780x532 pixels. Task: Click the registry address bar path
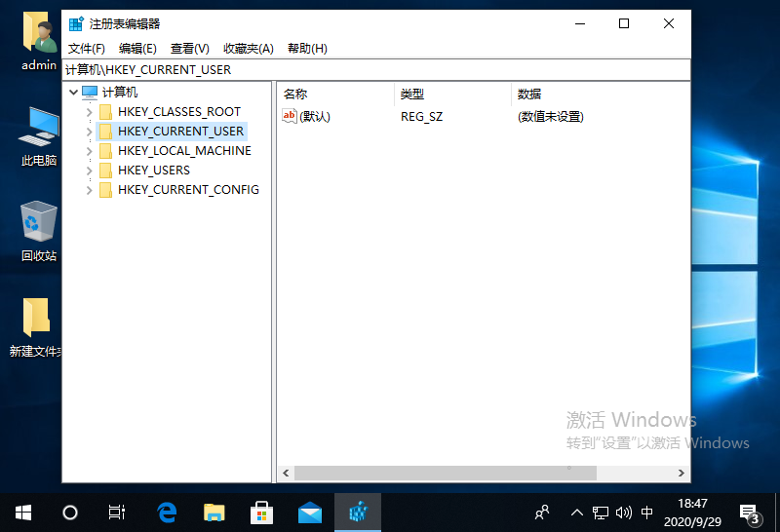click(x=292, y=70)
